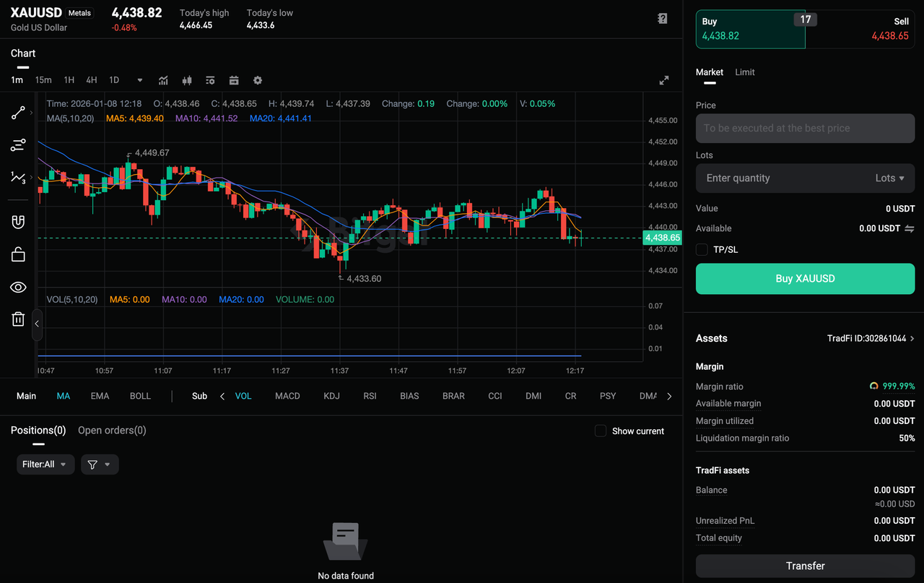The width and height of the screenshot is (924, 583).
Task: Enable the magnet snapping tool
Action: (18, 222)
